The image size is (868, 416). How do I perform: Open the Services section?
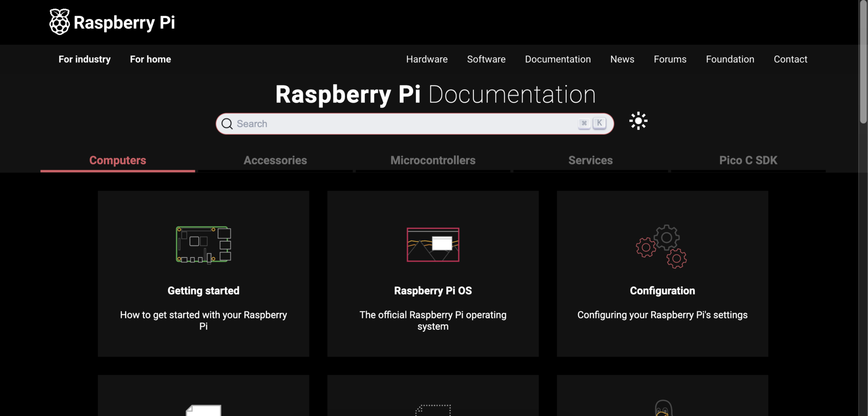coord(591,160)
